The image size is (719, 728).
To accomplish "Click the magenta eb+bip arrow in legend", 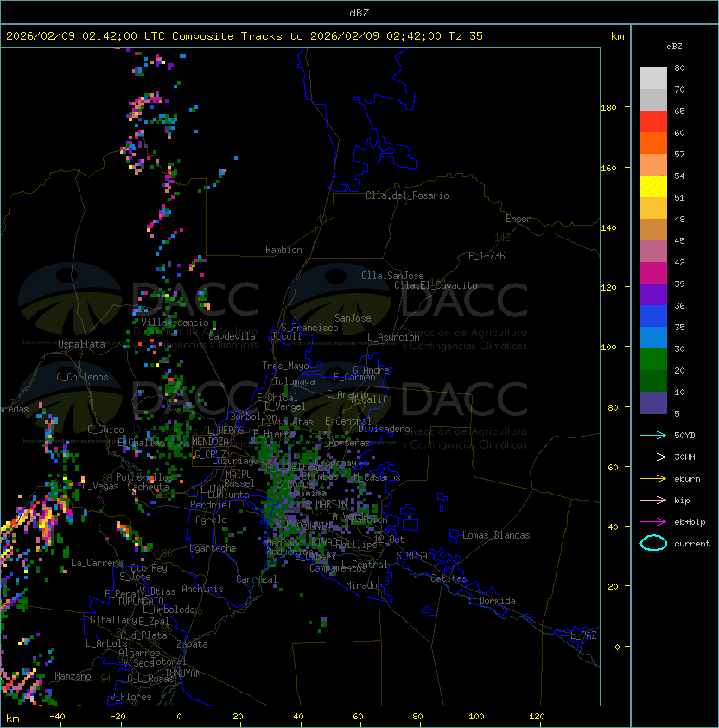I will click(653, 522).
